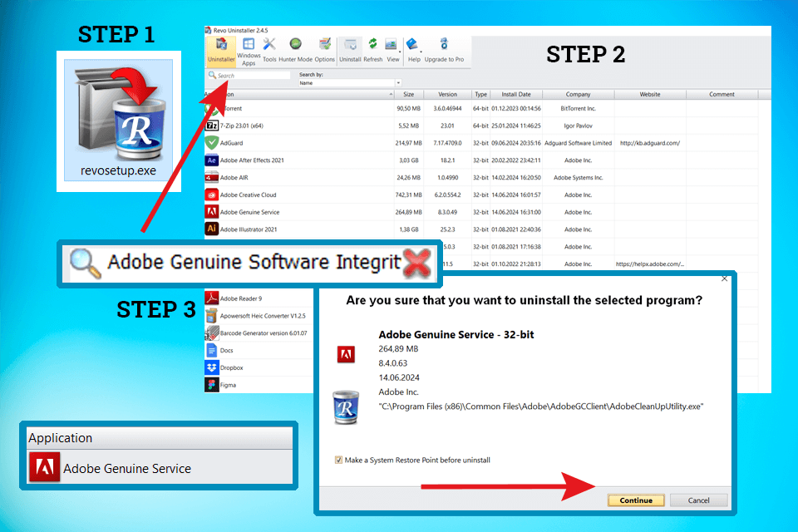Image resolution: width=798 pixels, height=532 pixels.
Task: Click the enlarged Application column header
Action: [x=160, y=438]
